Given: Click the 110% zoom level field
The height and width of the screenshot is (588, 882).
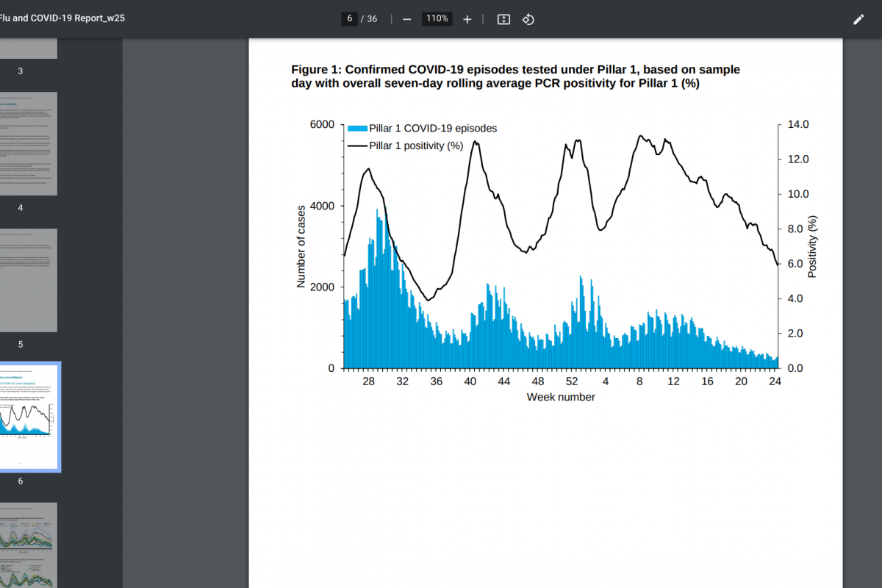Looking at the screenshot, I should [437, 19].
